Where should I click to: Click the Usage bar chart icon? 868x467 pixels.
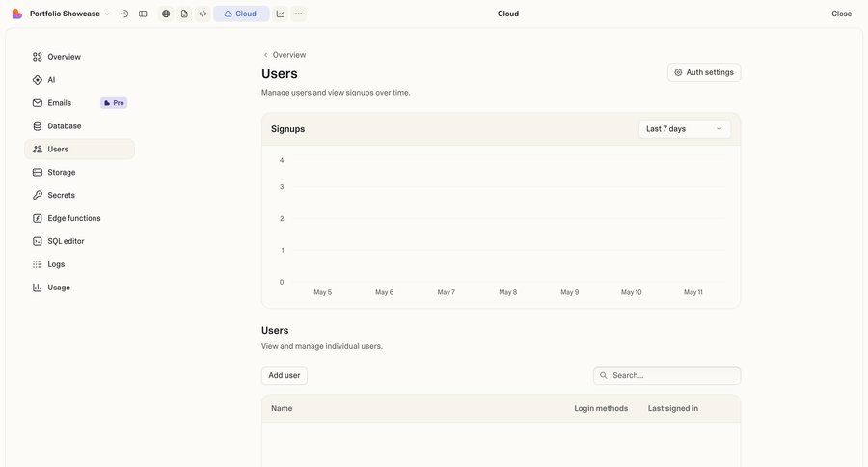coord(37,288)
